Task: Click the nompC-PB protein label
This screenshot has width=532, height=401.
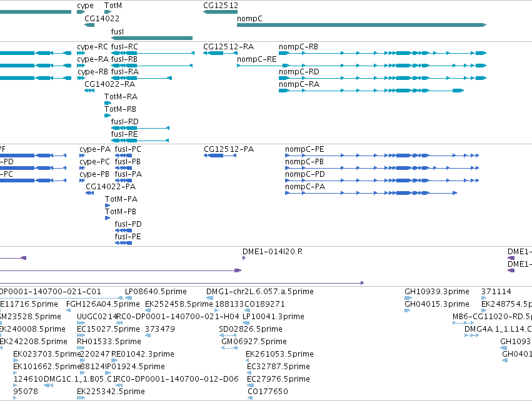Action: 304,162
